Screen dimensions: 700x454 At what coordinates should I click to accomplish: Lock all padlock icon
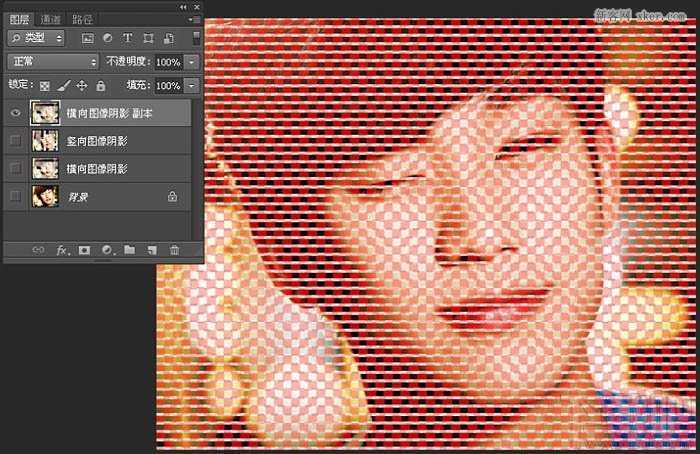[101, 86]
